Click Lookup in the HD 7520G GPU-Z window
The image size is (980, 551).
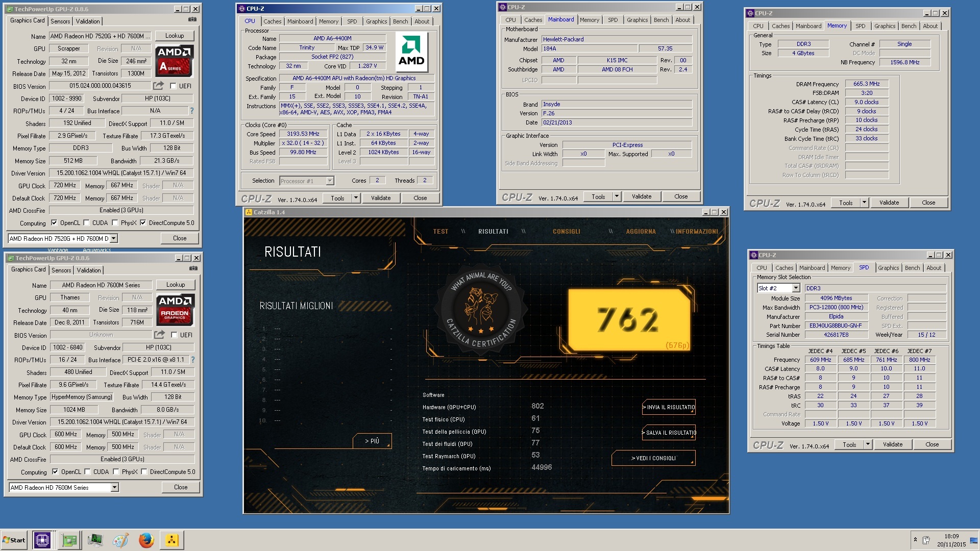175,36
